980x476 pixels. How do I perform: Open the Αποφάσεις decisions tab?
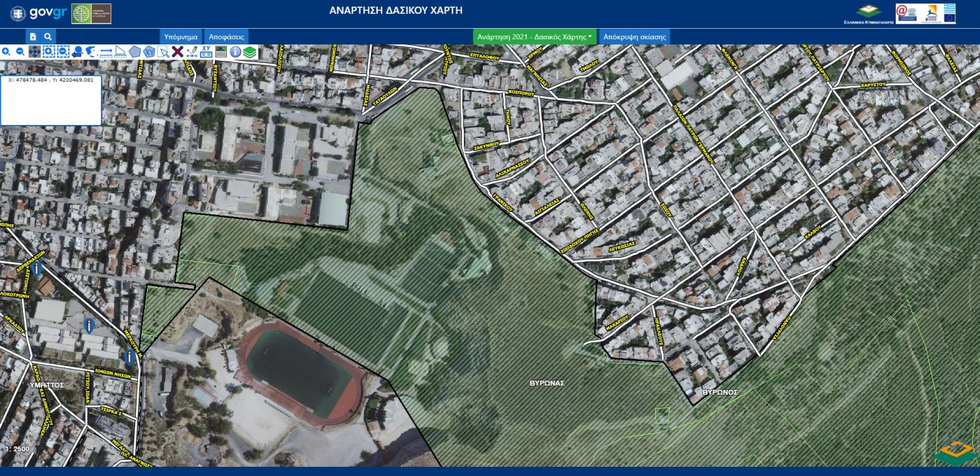(226, 37)
